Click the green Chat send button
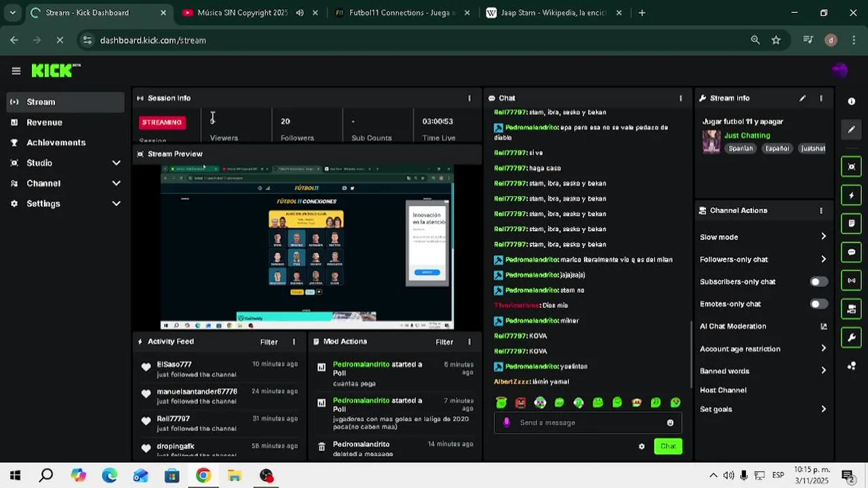Image resolution: width=868 pixels, height=488 pixels. 668,447
